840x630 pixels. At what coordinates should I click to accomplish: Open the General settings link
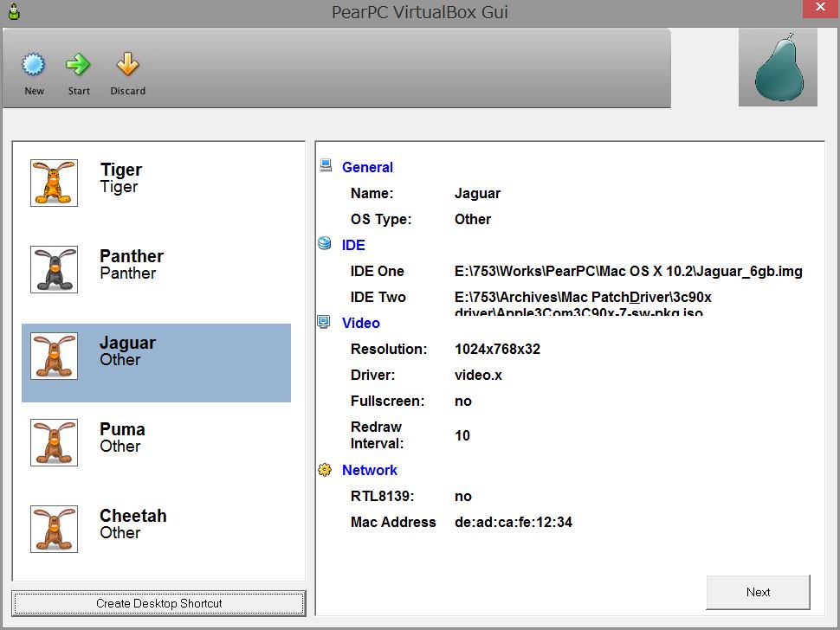click(367, 168)
